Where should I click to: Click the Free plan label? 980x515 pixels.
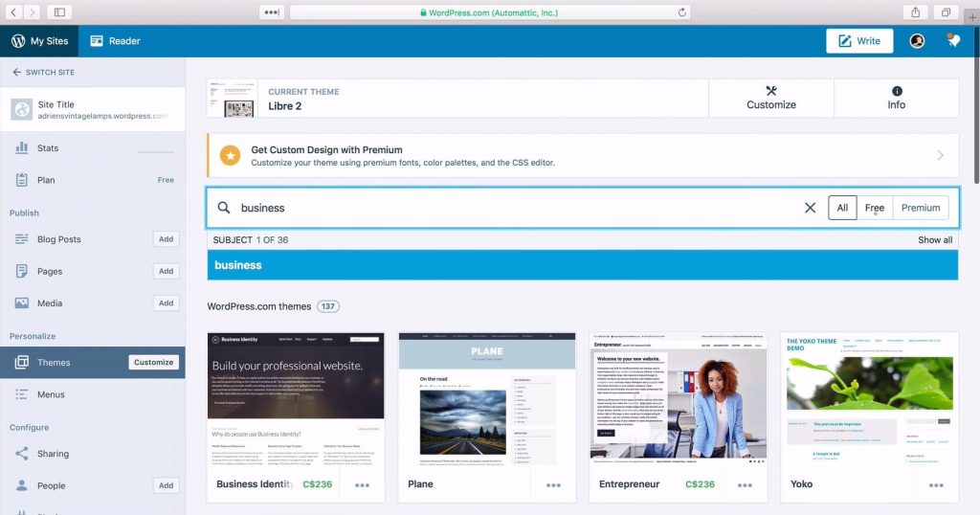166,180
